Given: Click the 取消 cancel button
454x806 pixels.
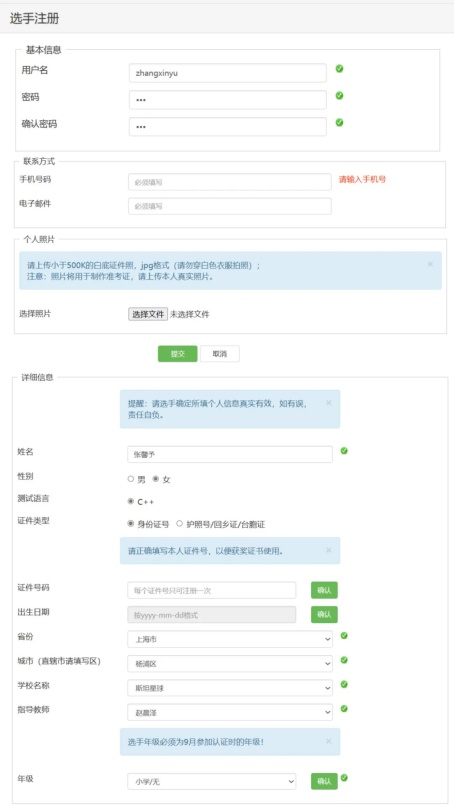Looking at the screenshot, I should pos(220,354).
